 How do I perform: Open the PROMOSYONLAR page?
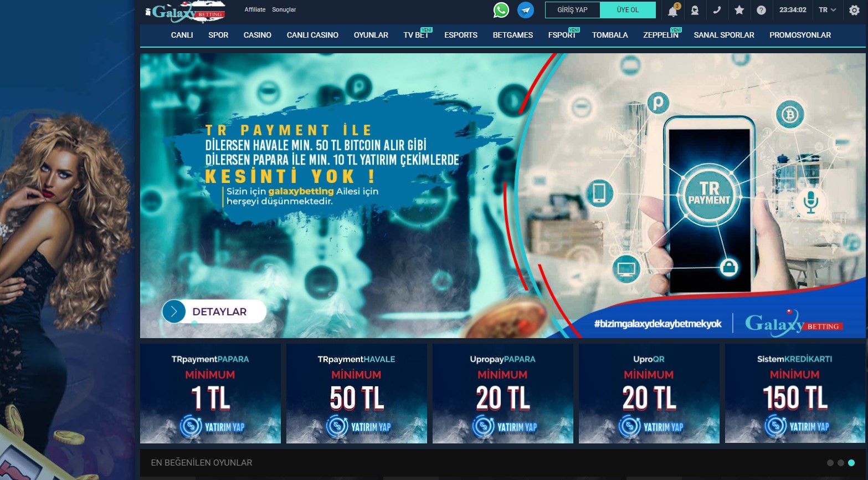tap(800, 35)
